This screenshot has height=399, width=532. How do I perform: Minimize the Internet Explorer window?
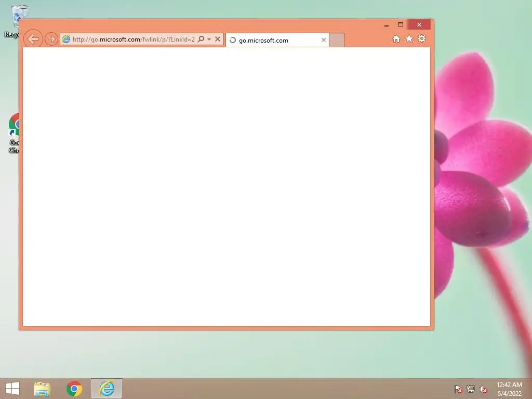point(387,25)
